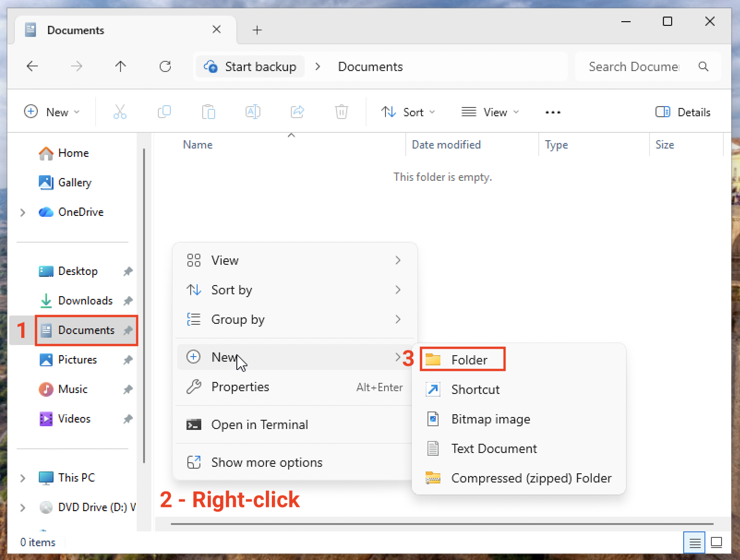This screenshot has height=560, width=740.
Task: Click the Back arrow navigation button
Action: point(32,66)
